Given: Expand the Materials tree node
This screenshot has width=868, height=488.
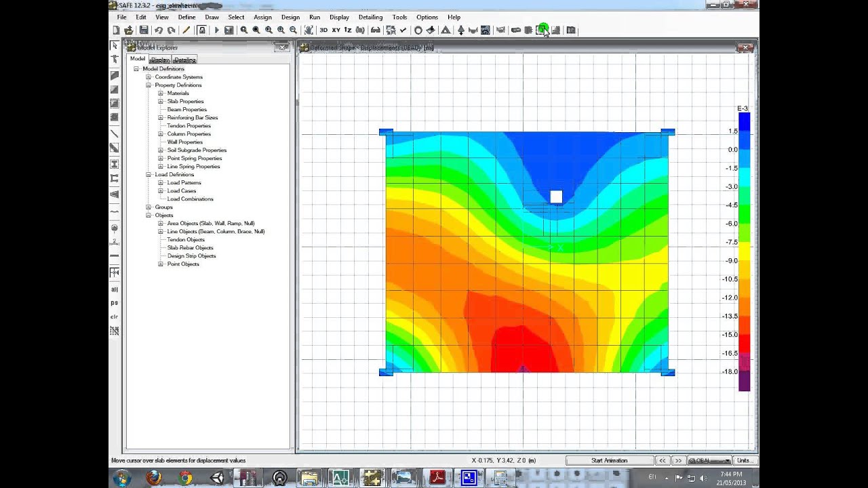Looking at the screenshot, I should click(x=161, y=94).
